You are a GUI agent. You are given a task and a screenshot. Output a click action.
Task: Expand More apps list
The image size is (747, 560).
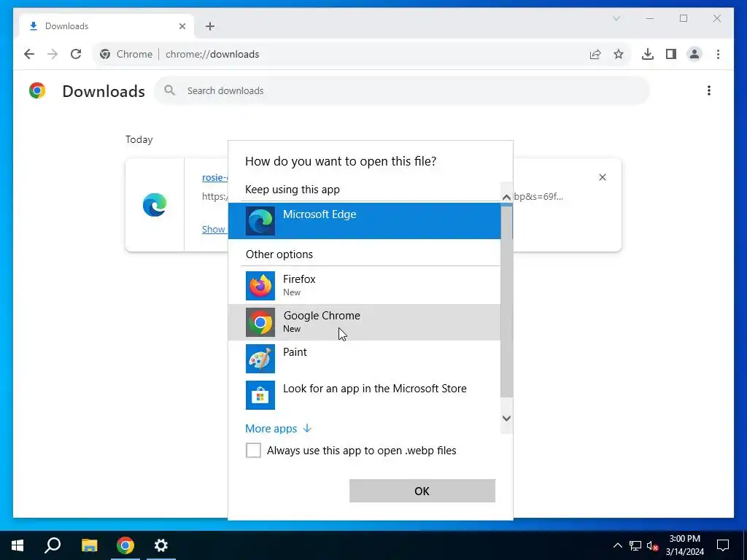pos(278,428)
